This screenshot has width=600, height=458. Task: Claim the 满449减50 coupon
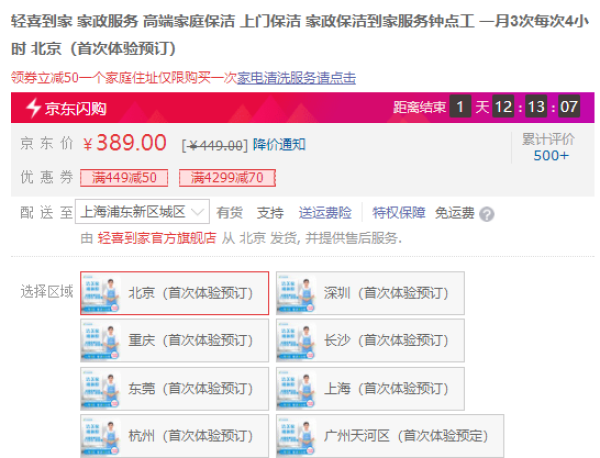124,178
